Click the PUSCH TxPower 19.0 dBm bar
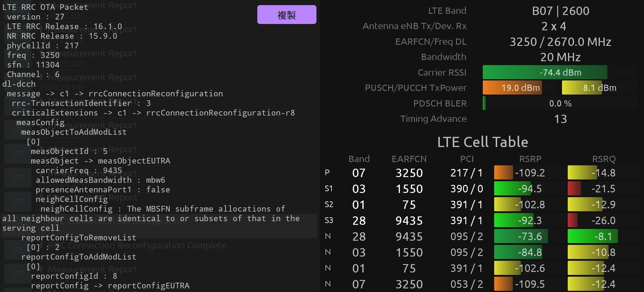The height and width of the screenshot is (292, 644). [x=512, y=88]
